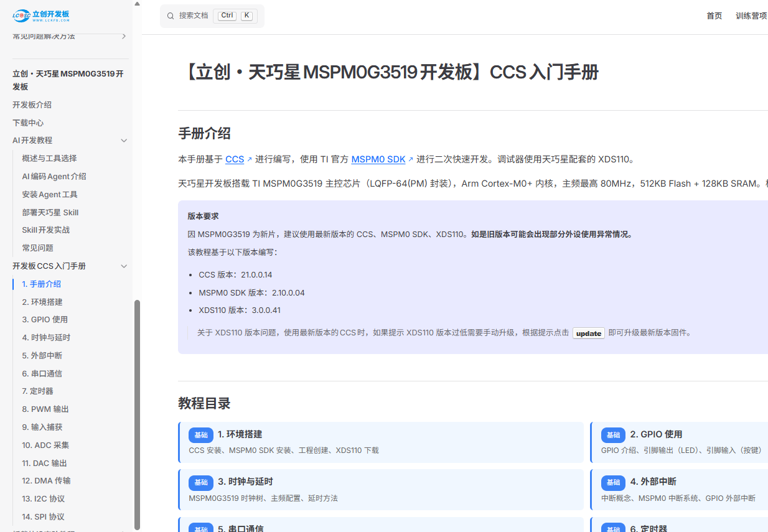Screen dimensions: 768x532
Task: Open the 3. 时钟与延时 tutorial card
Action: 381,490
